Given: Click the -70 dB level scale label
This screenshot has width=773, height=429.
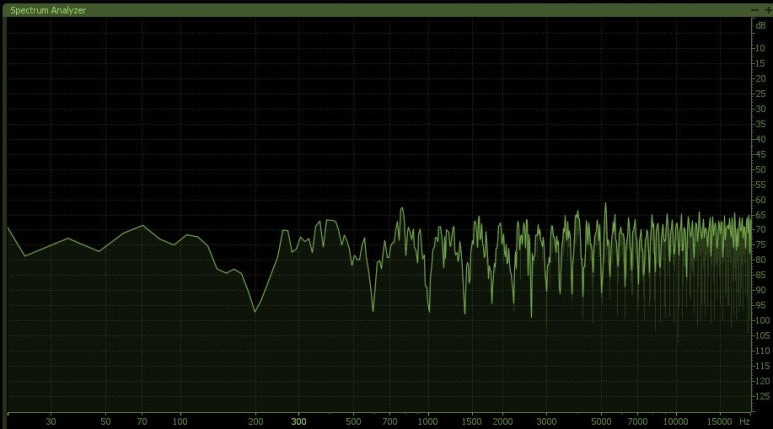Looking at the screenshot, I should click(760, 230).
